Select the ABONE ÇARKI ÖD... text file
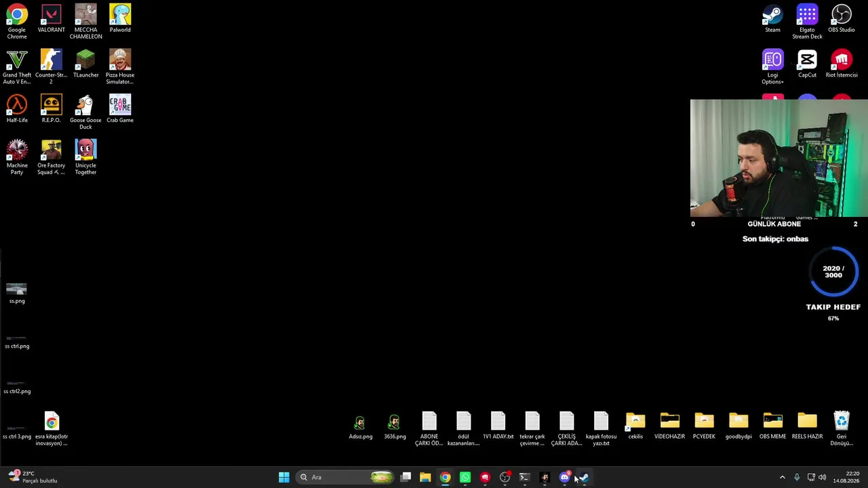The height and width of the screenshot is (488, 868). [x=429, y=429]
